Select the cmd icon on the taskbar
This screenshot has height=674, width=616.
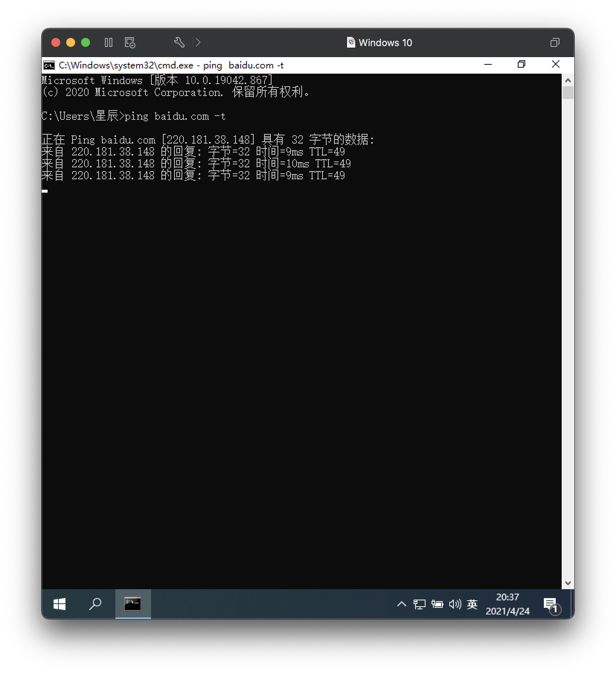coord(133,604)
